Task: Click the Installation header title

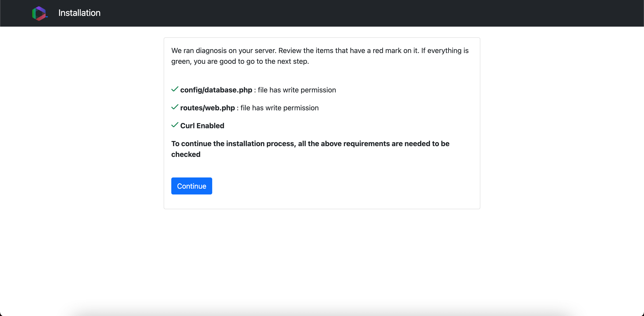Action: (79, 13)
